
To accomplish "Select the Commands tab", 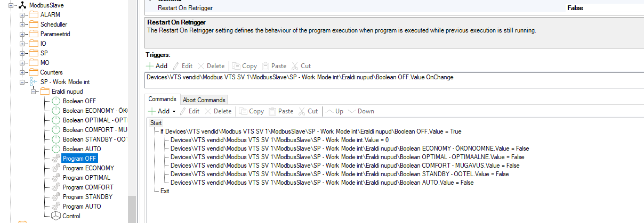I will [162, 100].
